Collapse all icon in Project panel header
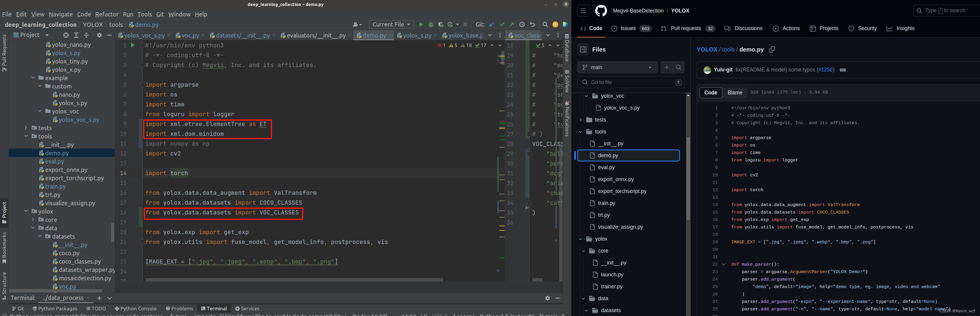This screenshot has height=316, width=980. click(86, 35)
